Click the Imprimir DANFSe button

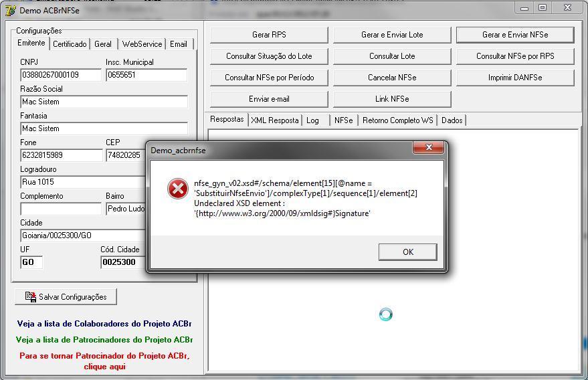pyautogui.click(x=515, y=78)
